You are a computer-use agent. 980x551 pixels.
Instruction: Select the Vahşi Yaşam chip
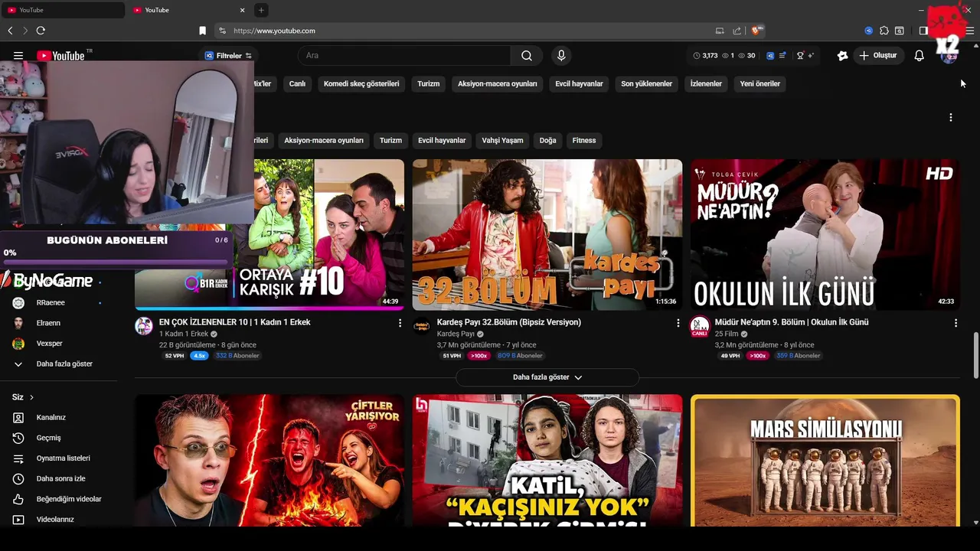(502, 140)
